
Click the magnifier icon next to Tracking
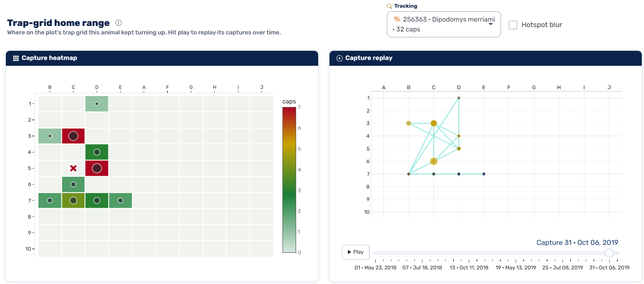389,6
